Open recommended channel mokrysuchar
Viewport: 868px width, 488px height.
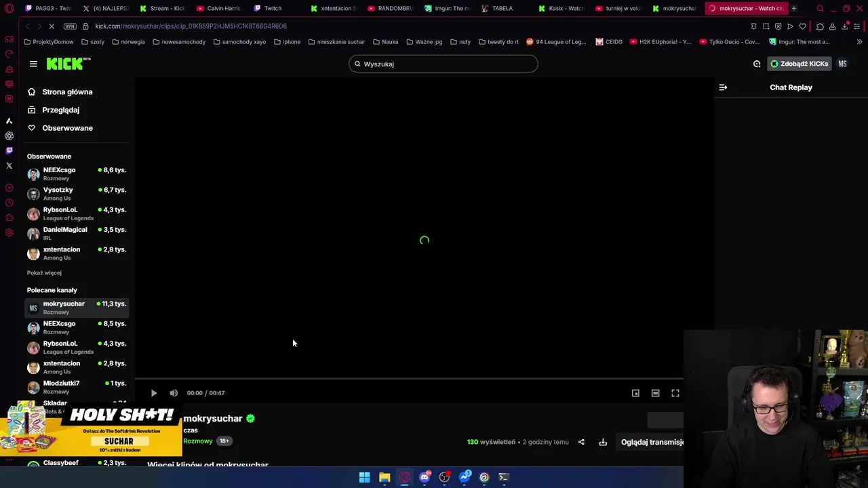click(77, 308)
